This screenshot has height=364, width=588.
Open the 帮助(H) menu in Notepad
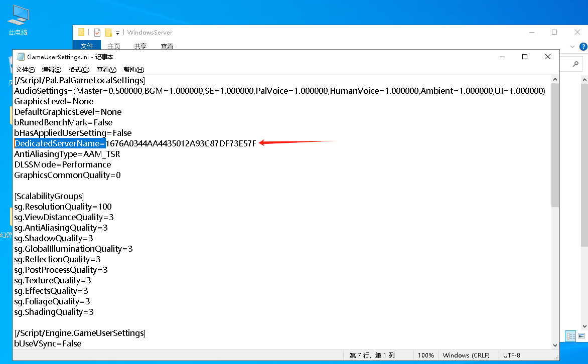tap(133, 70)
